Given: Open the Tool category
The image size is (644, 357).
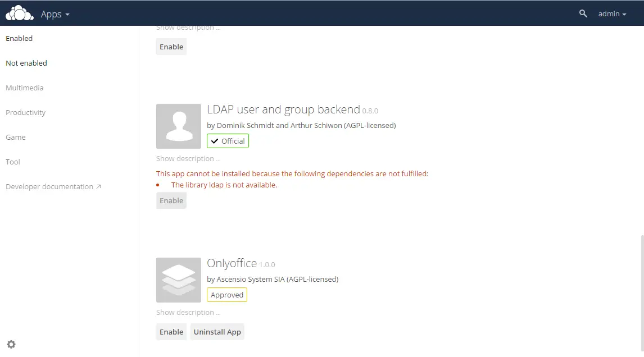Looking at the screenshot, I should 13,162.
